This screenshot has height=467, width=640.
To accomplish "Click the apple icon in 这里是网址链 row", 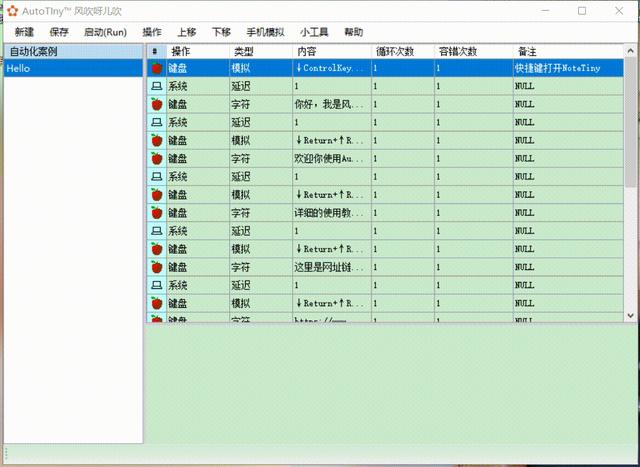I will [157, 267].
